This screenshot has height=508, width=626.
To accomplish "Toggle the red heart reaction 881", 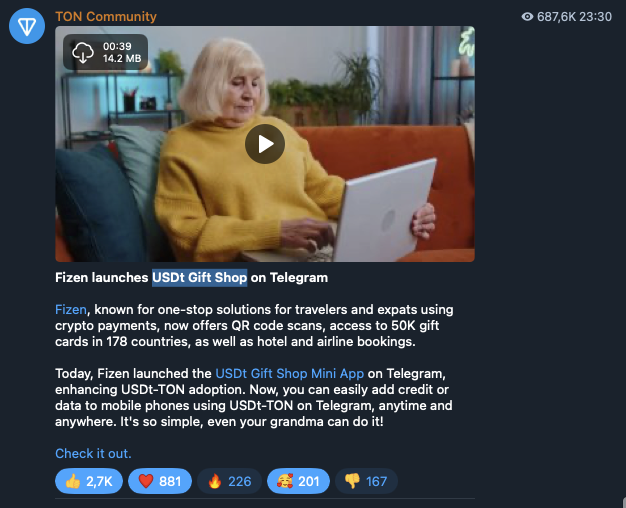I will pyautogui.click(x=160, y=481).
